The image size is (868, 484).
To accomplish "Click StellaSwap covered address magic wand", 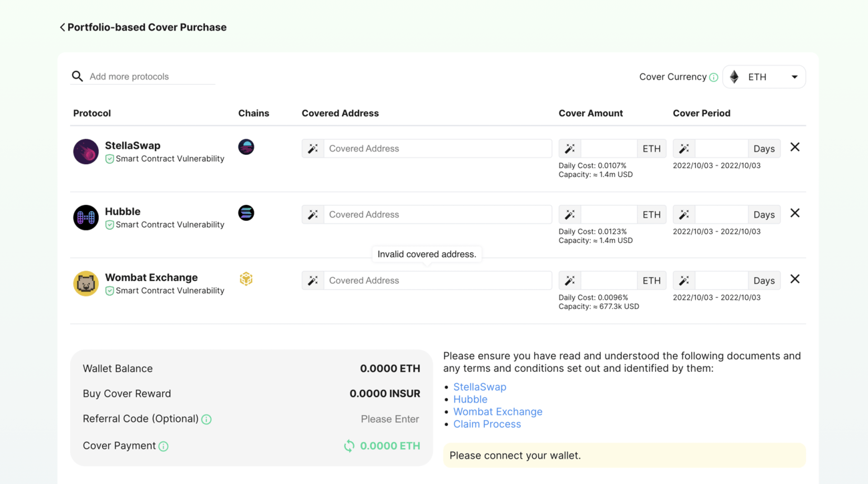I will [313, 148].
